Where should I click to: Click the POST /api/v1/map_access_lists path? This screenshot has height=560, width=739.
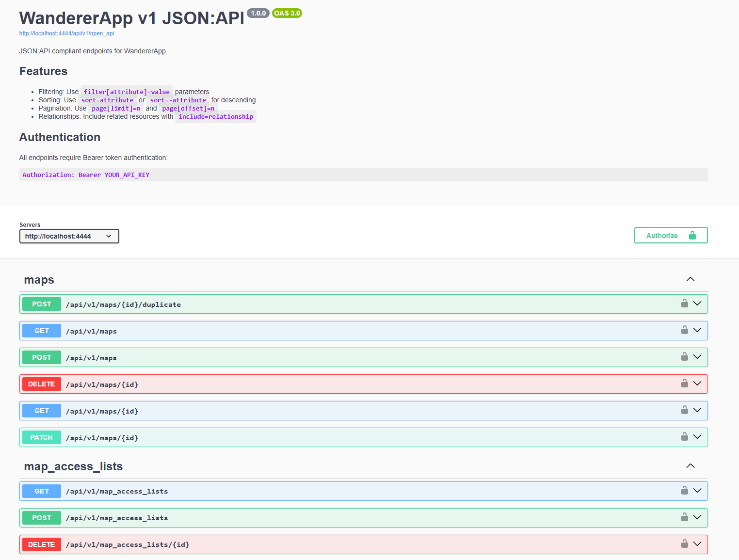tap(117, 518)
